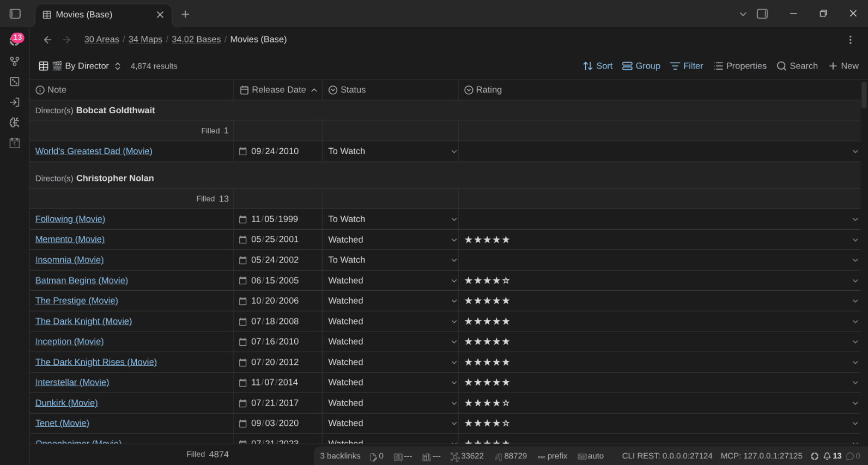The height and width of the screenshot is (465, 868).
Task: Open the three-dot more options menu
Action: 850,40
